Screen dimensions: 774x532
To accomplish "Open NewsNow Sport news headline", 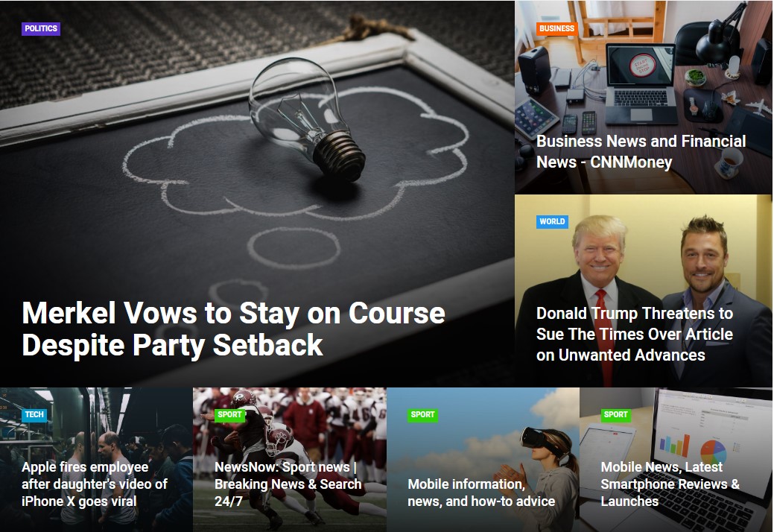I will pos(288,484).
